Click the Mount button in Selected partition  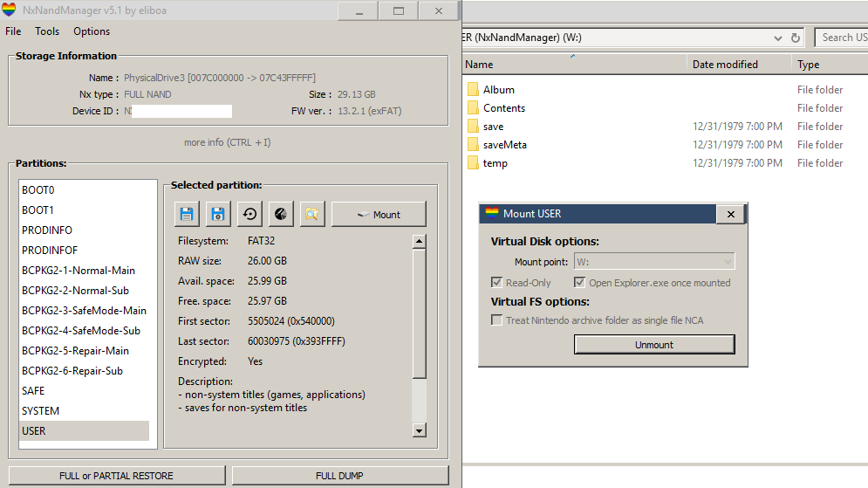[x=379, y=215]
